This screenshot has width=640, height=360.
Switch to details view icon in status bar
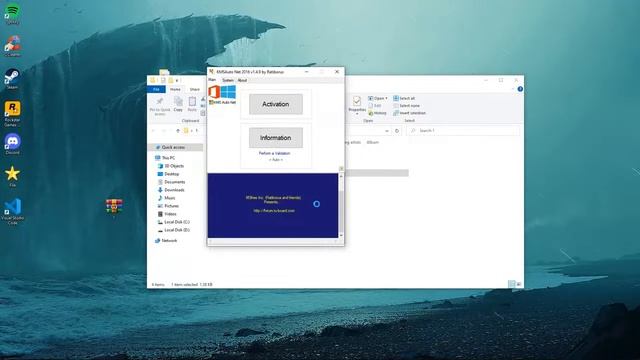pos(511,284)
